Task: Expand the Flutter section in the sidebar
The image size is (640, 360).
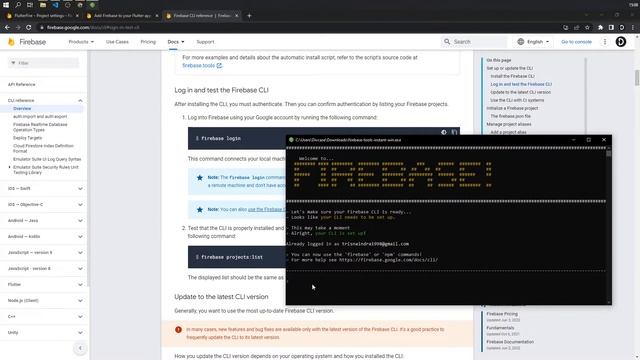Action: point(80,284)
